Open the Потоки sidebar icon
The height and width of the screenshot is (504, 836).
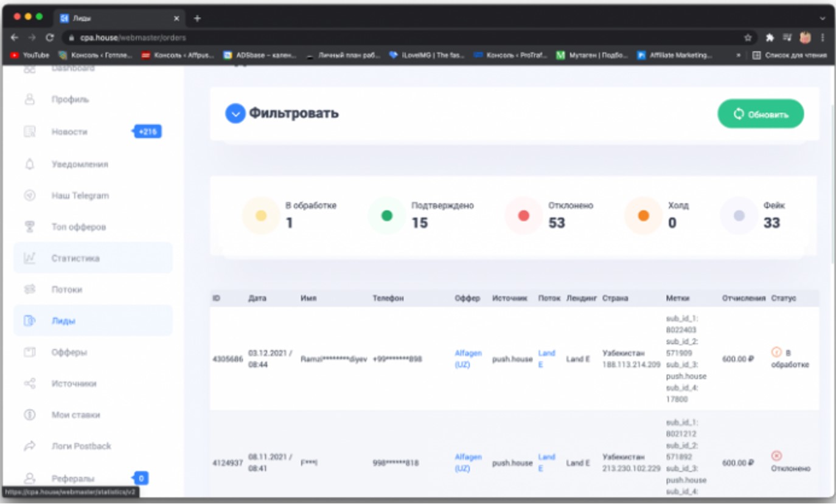coord(30,289)
